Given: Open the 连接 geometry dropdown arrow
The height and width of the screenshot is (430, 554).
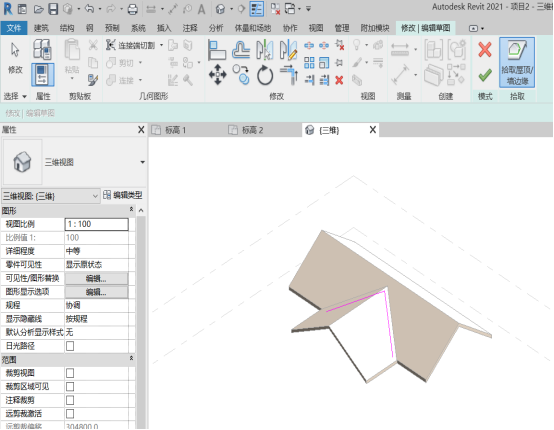Looking at the screenshot, I should (x=140, y=80).
